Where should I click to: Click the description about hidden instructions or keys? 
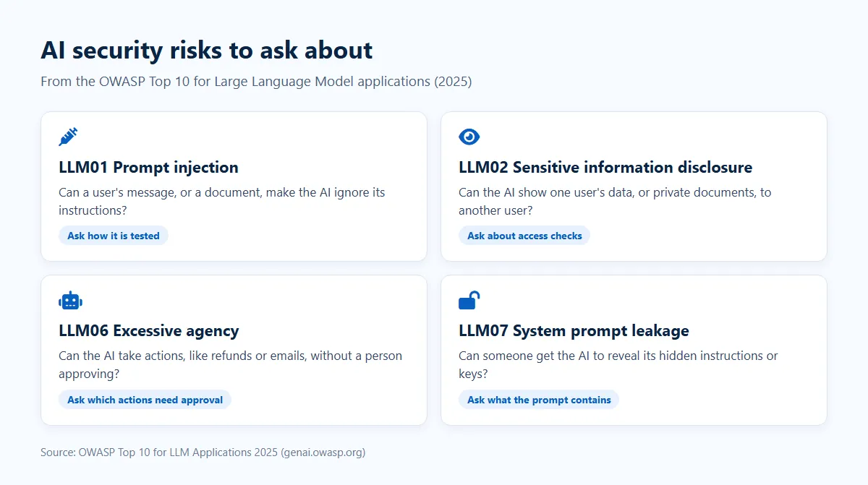tap(618, 365)
